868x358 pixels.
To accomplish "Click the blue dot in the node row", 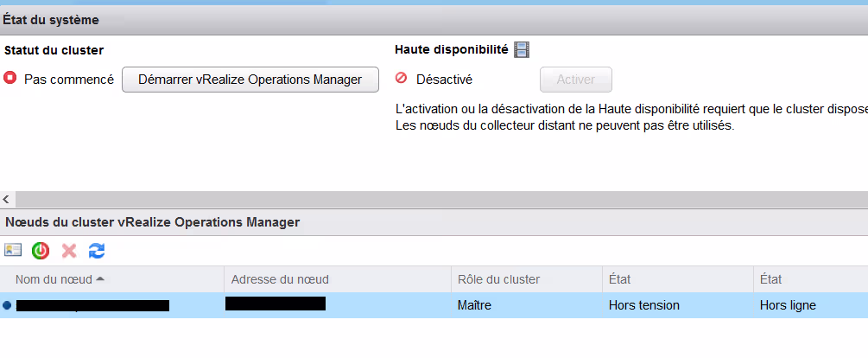I will (x=7, y=305).
